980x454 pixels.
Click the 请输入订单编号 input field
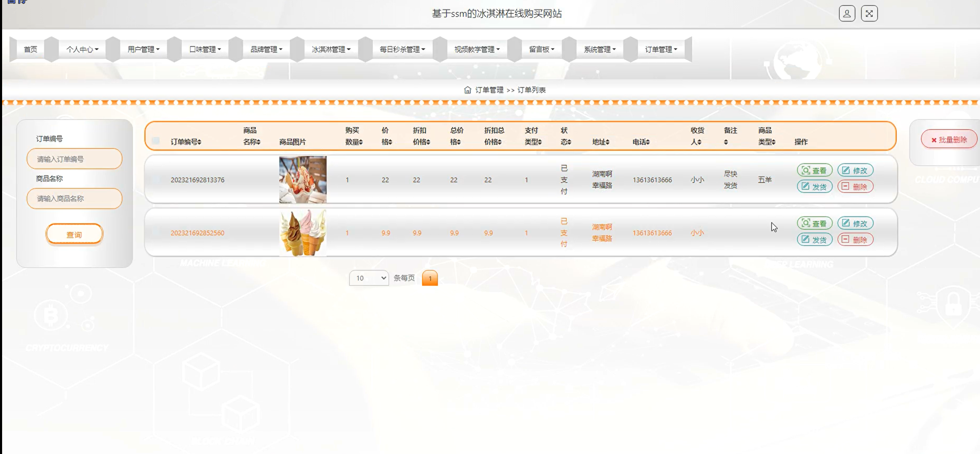pos(74,159)
